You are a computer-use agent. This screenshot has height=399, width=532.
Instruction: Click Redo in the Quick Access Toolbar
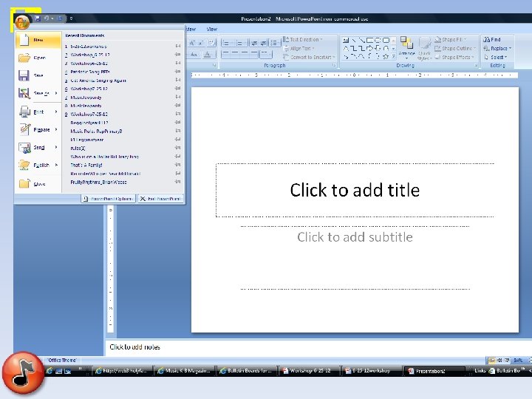coord(59,18)
